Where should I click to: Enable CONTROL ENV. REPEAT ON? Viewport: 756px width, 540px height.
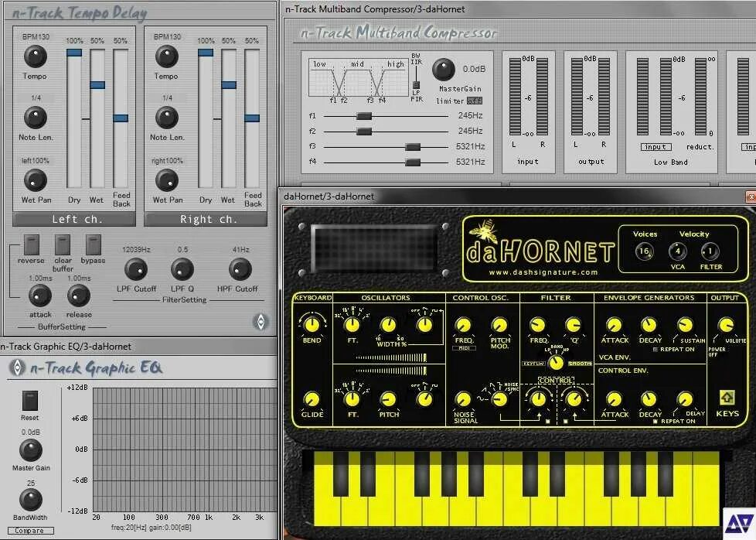pos(656,422)
